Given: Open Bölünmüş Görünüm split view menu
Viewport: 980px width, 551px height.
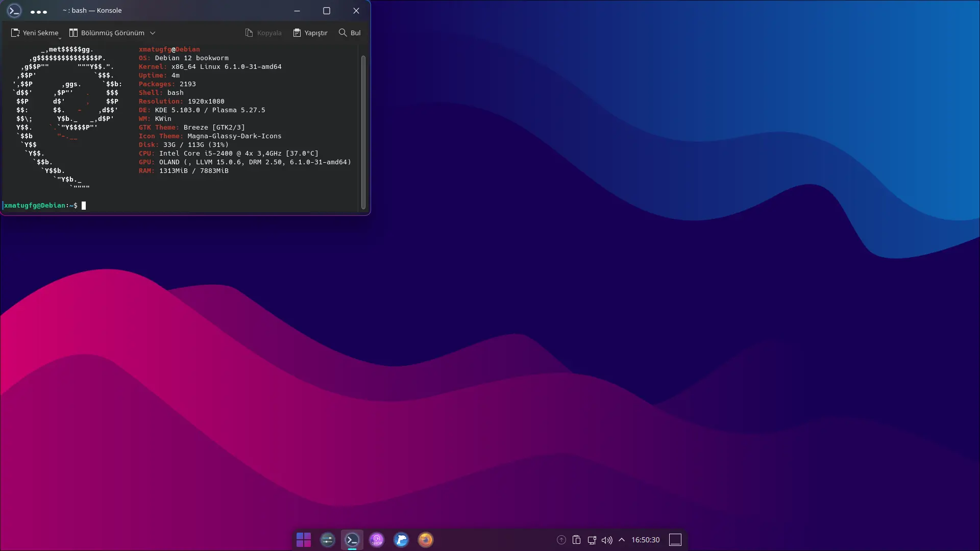Looking at the screenshot, I should 112,33.
